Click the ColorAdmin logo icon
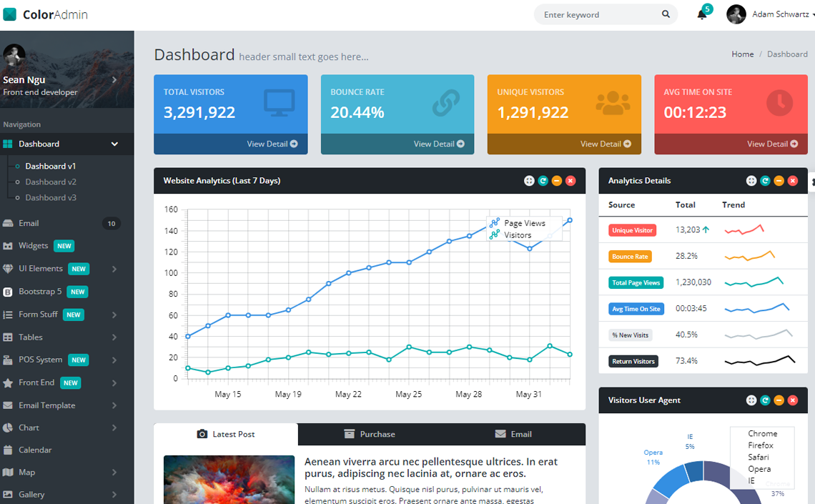 point(9,14)
